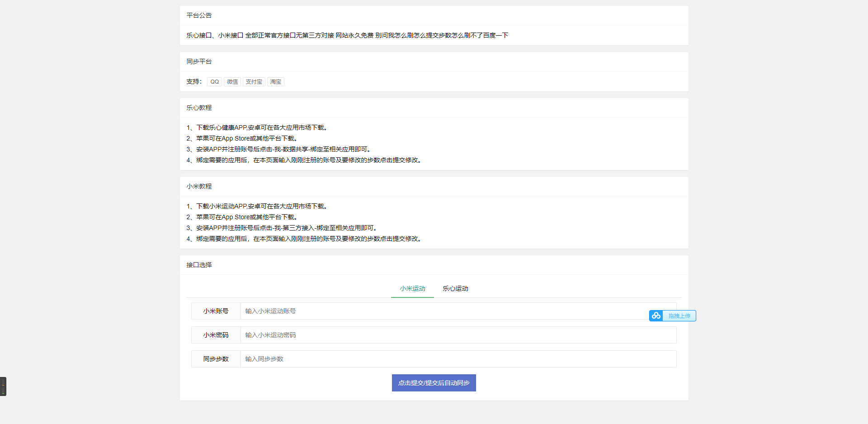Focus the 输入同步步数 input field
Viewport: 868px width, 424px height.
(458, 359)
